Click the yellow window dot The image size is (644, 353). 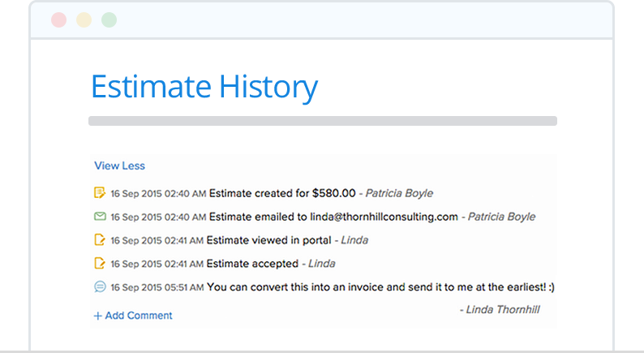click(x=84, y=19)
